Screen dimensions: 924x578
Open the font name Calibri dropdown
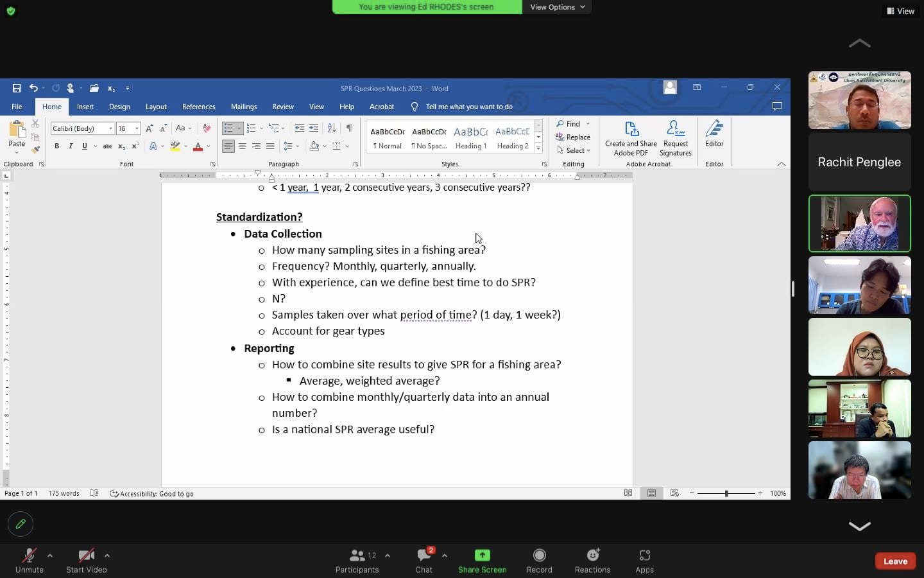[x=110, y=128]
